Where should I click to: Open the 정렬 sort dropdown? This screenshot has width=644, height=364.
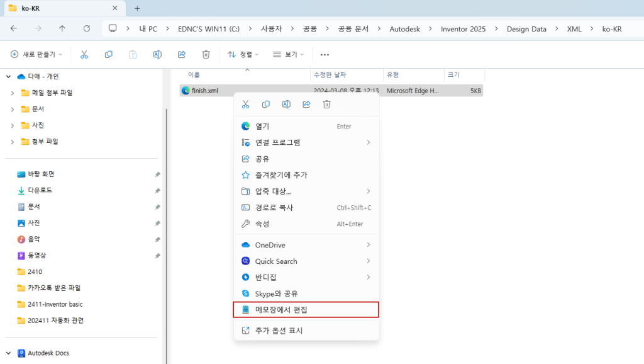coord(243,54)
